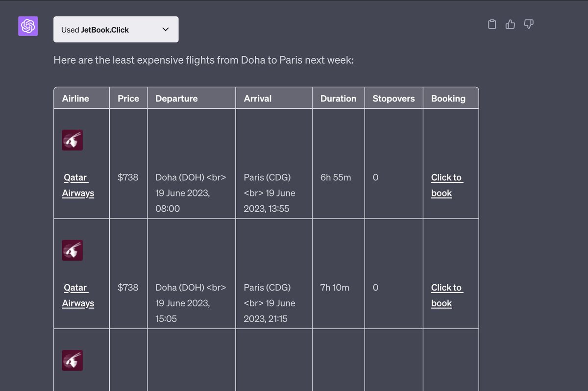Select the Duration column header
This screenshot has width=588, height=391.
(338, 98)
